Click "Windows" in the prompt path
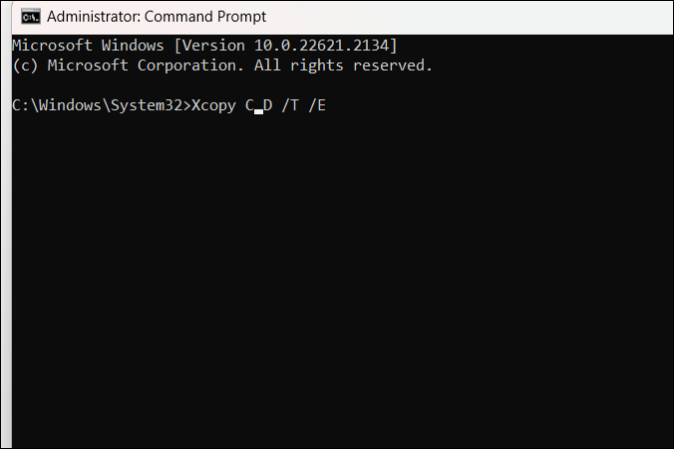Viewport: 674px width, 449px height. tap(73, 104)
